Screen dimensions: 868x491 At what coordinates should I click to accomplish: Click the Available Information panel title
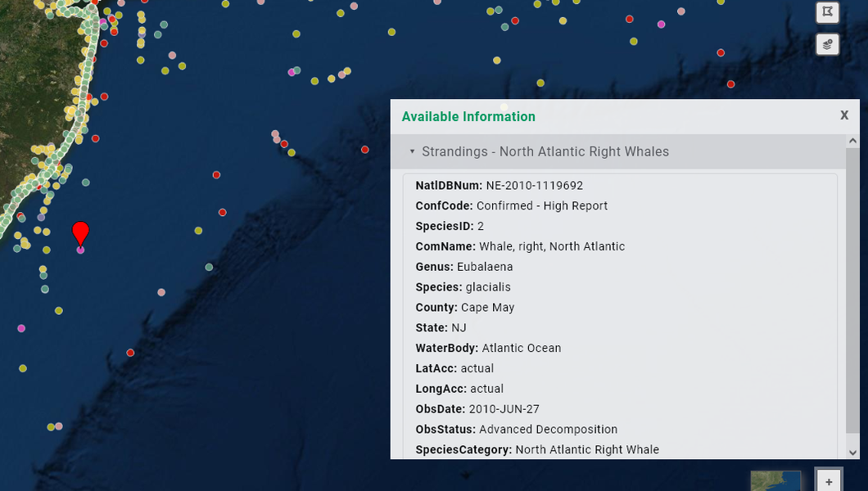coord(468,116)
